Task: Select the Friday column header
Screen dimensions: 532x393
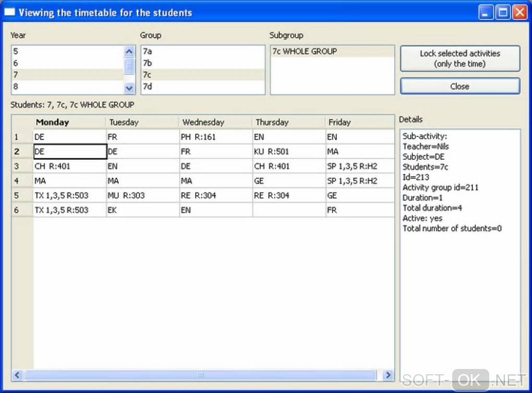Action: tap(360, 122)
